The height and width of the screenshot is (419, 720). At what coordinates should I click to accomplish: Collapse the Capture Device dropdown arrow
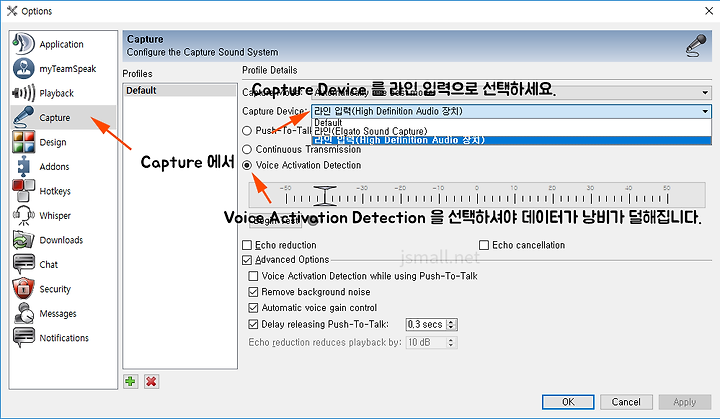click(705, 111)
